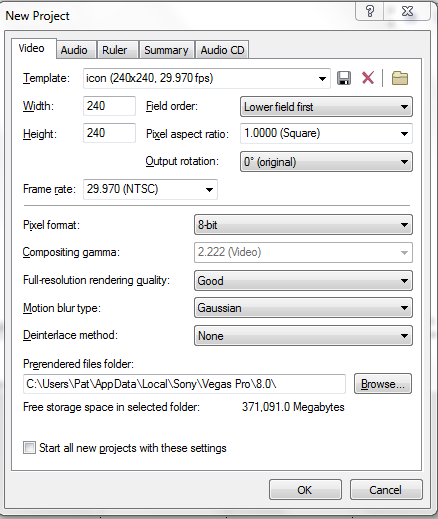This screenshot has height=519, width=438.
Task: Click the Browse button for prerendered folder
Action: tap(383, 384)
